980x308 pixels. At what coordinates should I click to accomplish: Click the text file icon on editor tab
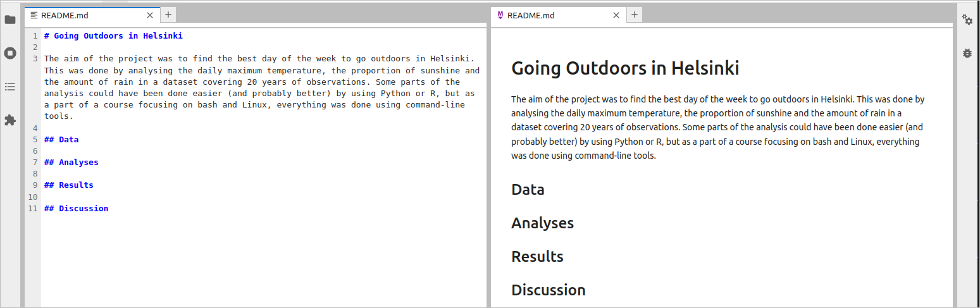(x=34, y=15)
